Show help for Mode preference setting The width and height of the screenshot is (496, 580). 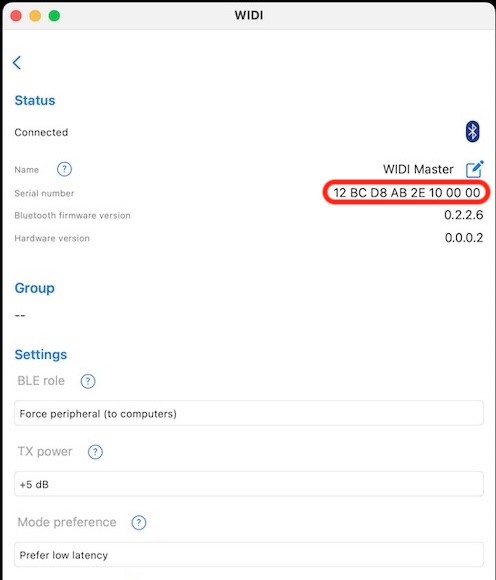click(139, 522)
